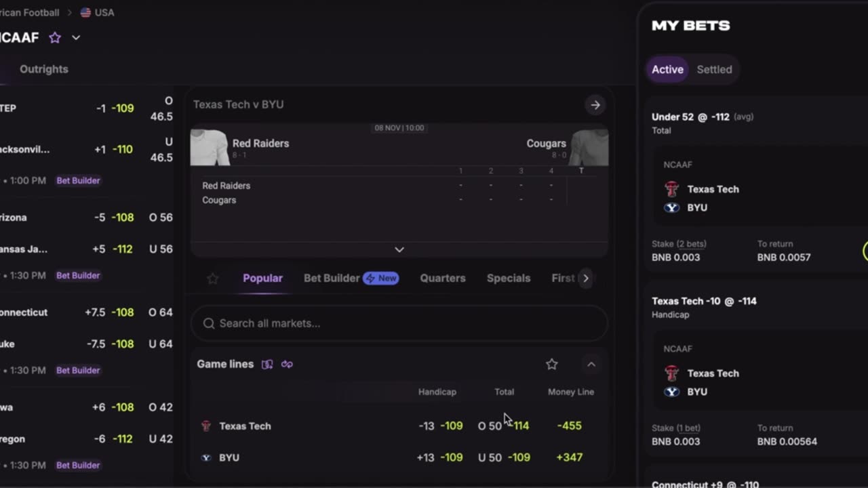This screenshot has height=488, width=868.
Task: Switch to Settled bets tab
Action: point(714,69)
